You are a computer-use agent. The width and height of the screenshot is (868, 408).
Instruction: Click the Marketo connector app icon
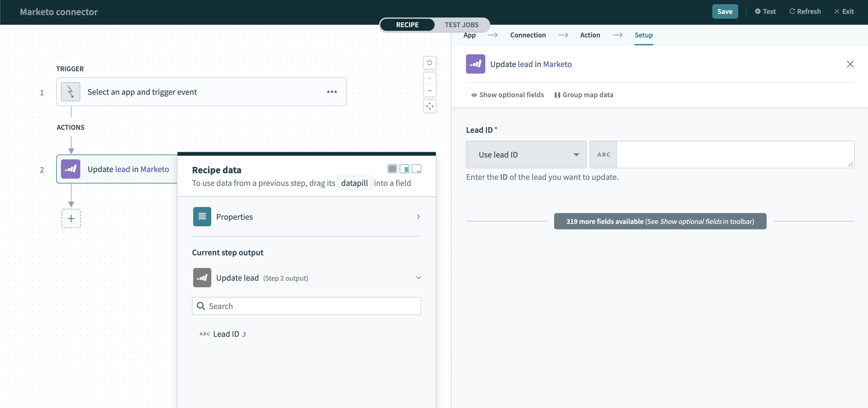tap(475, 64)
